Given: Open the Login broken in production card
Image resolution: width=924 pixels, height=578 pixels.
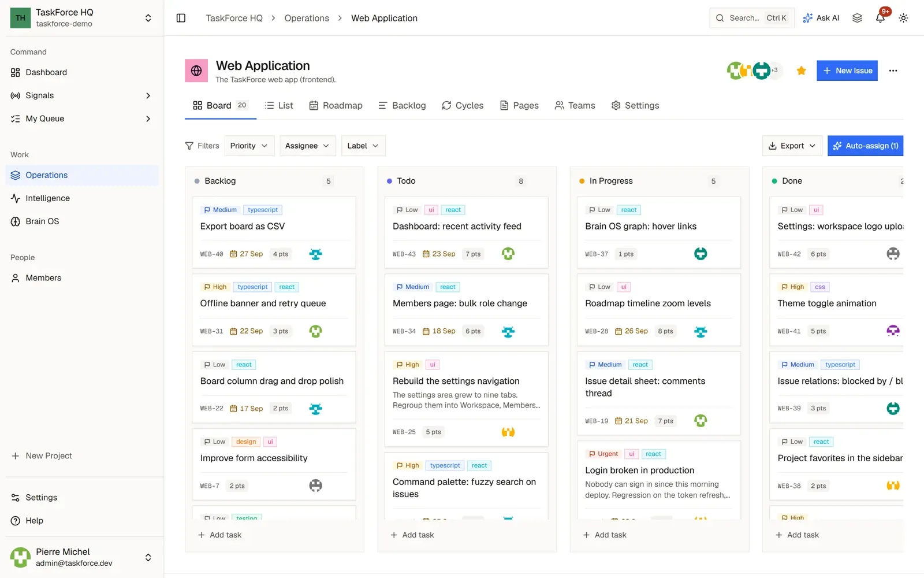Looking at the screenshot, I should click(x=659, y=480).
